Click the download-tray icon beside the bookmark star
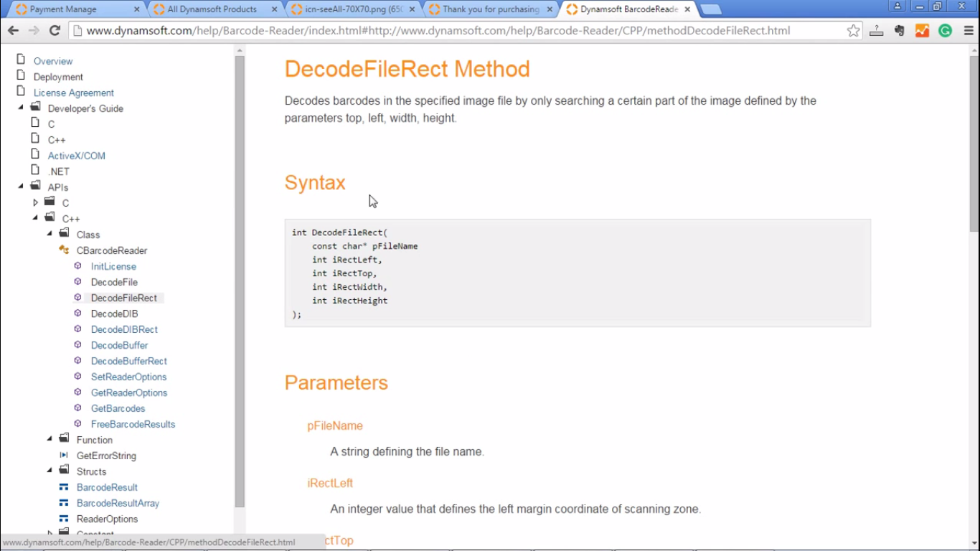This screenshot has height=551, width=980. 876,31
